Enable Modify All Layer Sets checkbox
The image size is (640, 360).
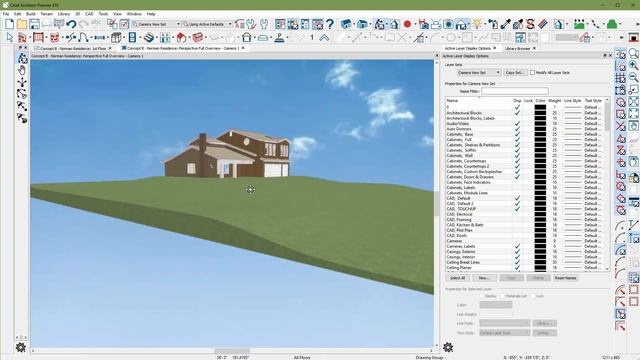pyautogui.click(x=532, y=72)
